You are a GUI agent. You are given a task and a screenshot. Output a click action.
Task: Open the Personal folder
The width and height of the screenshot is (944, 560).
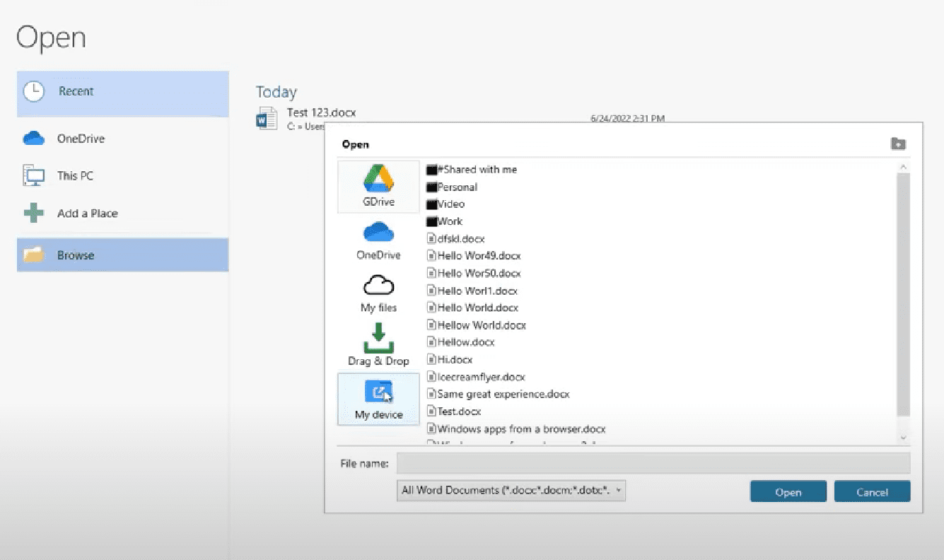click(x=452, y=187)
